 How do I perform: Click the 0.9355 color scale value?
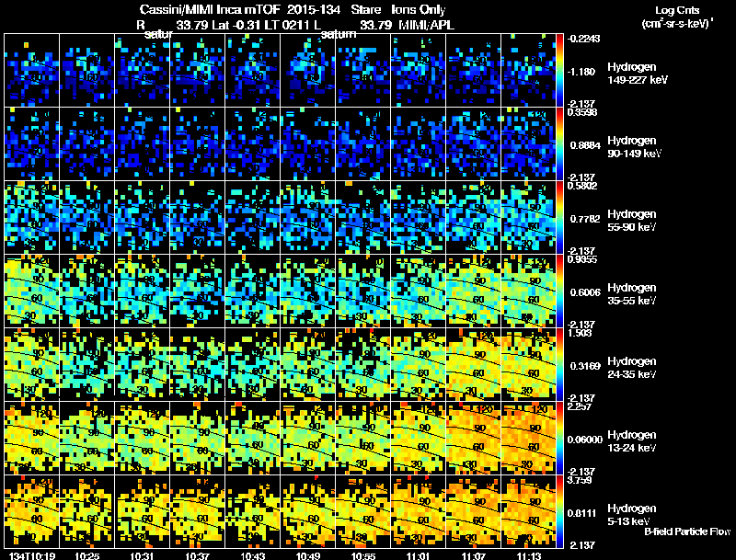click(582, 259)
